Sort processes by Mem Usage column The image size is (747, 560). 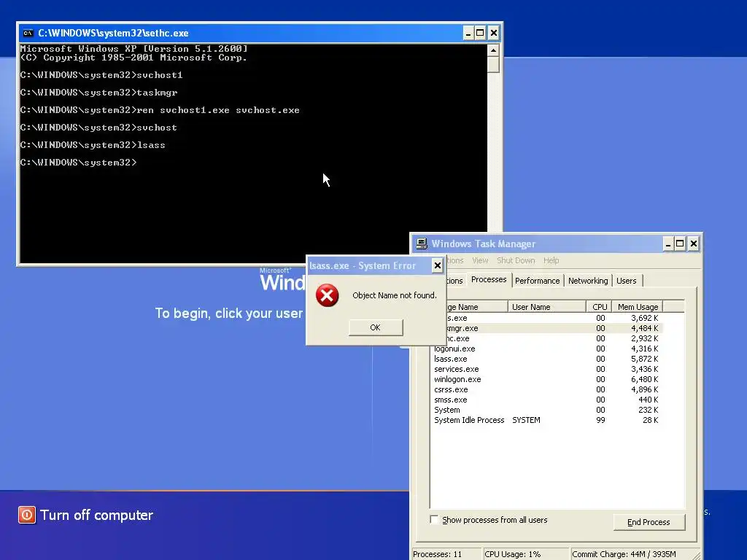(638, 307)
